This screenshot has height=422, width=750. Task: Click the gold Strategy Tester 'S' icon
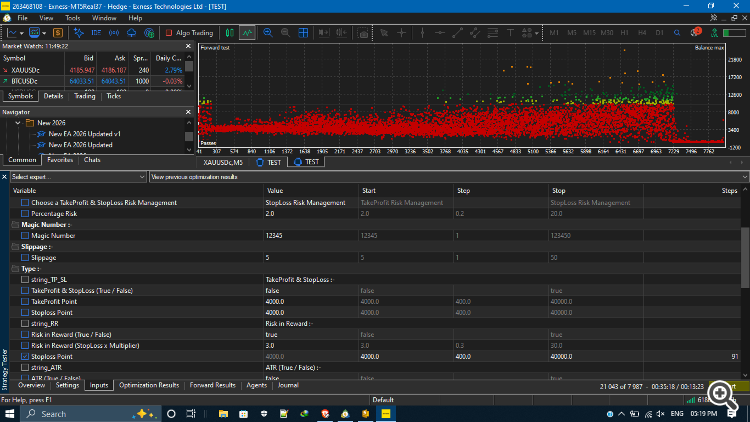[x=58, y=33]
